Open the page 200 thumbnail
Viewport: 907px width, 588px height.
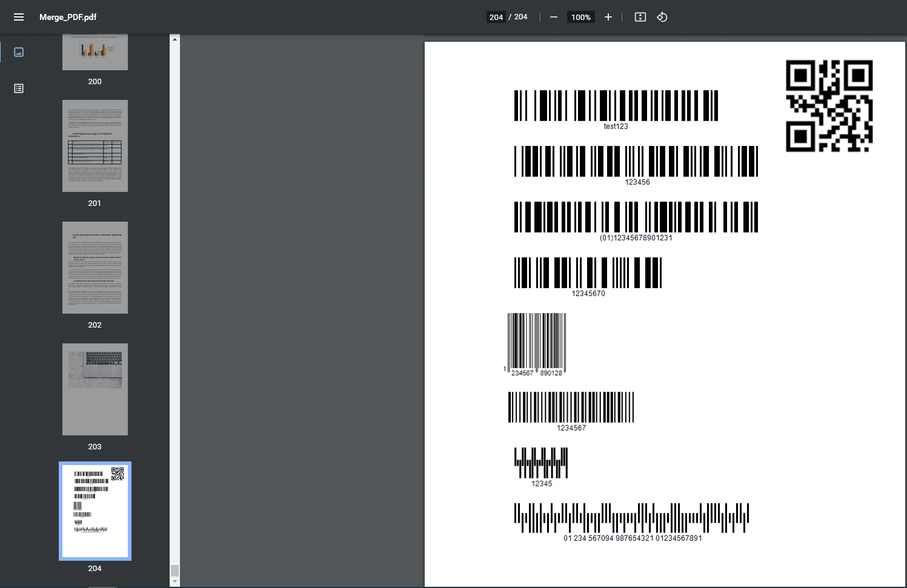pyautogui.click(x=95, y=53)
